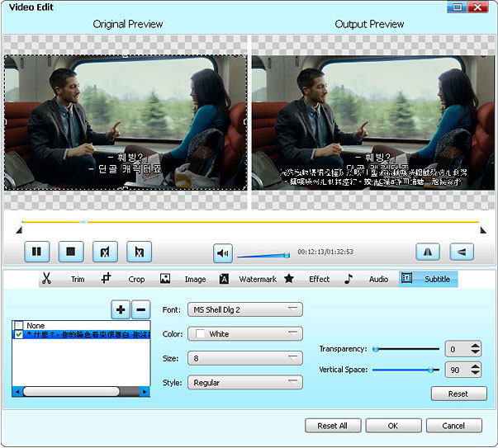Click the Transparency value field showing 0
Screen dimensions: 498x448
[458, 349]
